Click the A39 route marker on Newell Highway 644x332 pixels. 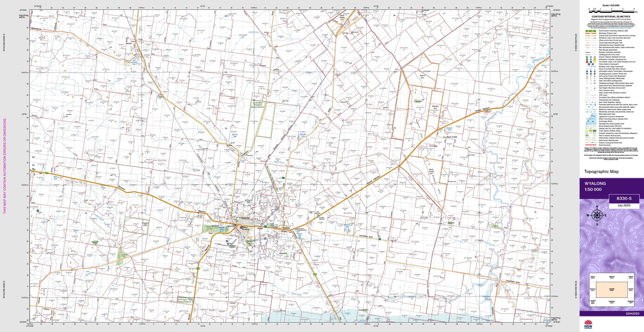click(x=198, y=269)
